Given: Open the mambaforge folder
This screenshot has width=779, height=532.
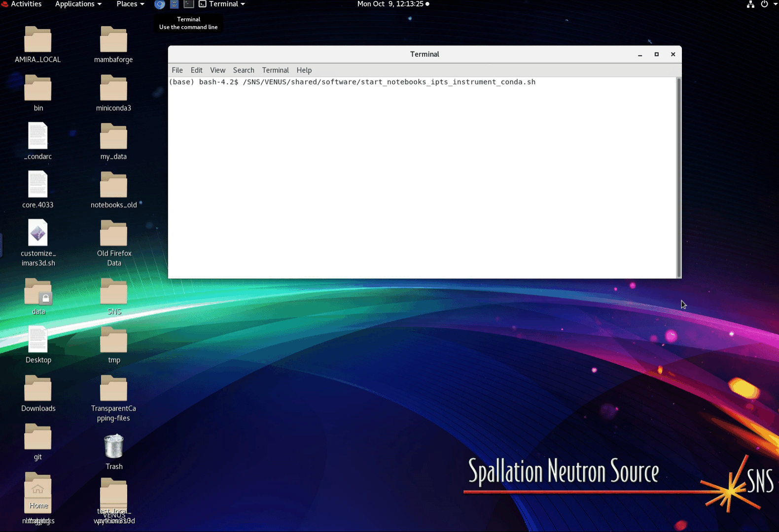Looking at the screenshot, I should [x=113, y=40].
